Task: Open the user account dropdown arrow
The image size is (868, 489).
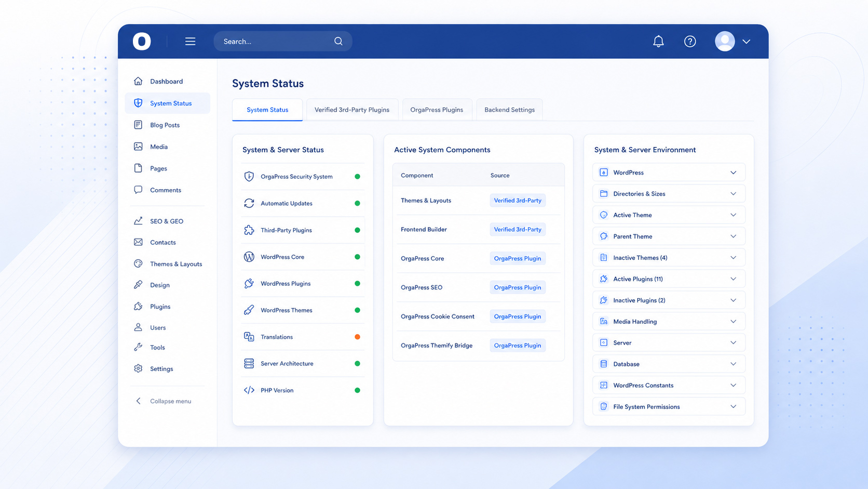Action: coord(747,42)
